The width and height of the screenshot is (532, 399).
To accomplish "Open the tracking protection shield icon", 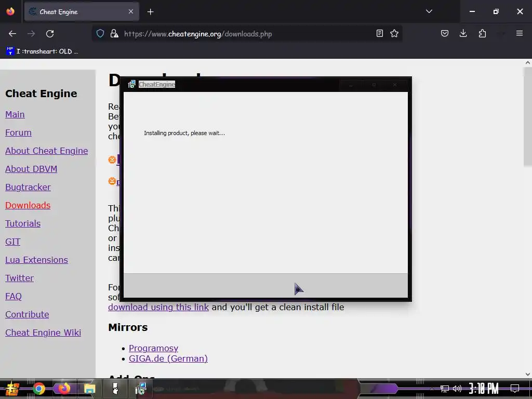I will pyautogui.click(x=100, y=33).
